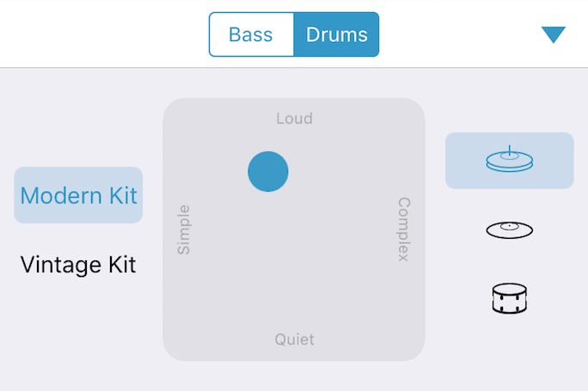Enable the drum part in the pattern
Image resolution: width=588 pixels, height=391 pixels.
(x=509, y=298)
